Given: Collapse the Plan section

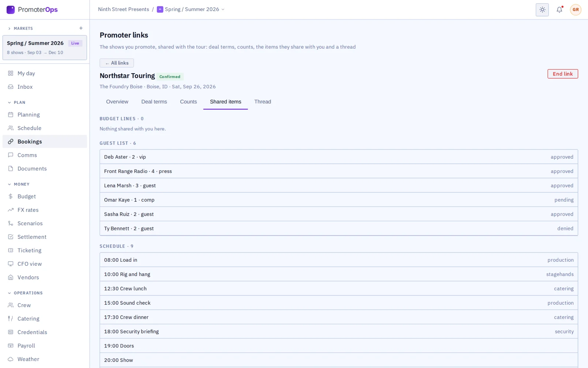Looking at the screenshot, I should coord(17,102).
